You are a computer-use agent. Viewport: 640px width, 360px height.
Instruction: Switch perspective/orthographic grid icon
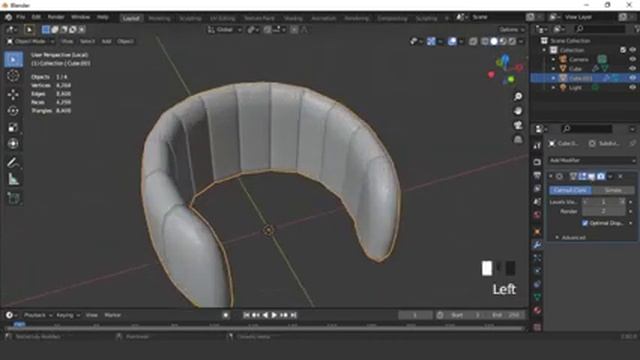pyautogui.click(x=518, y=140)
